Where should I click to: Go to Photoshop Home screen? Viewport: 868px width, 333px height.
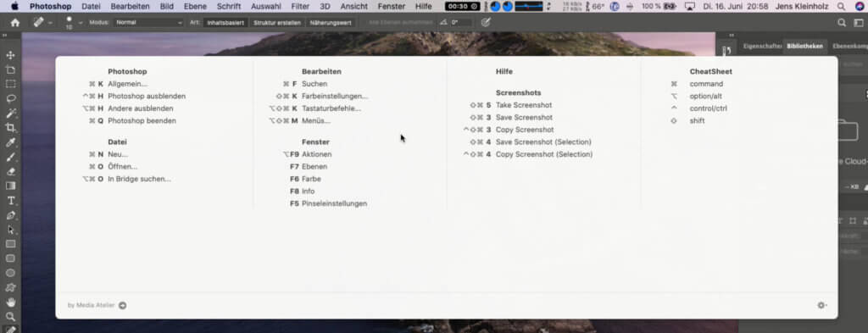click(x=15, y=23)
